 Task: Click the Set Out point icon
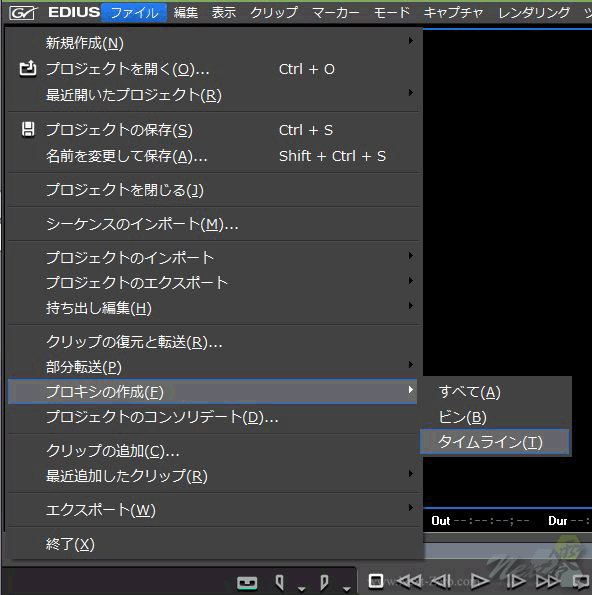[x=324, y=582]
